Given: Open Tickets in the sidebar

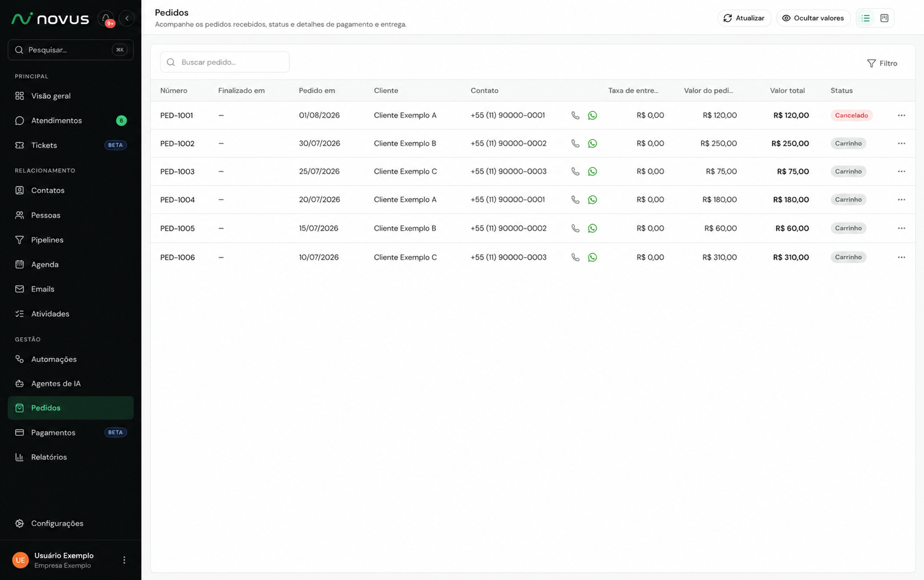Looking at the screenshot, I should click(x=71, y=145).
